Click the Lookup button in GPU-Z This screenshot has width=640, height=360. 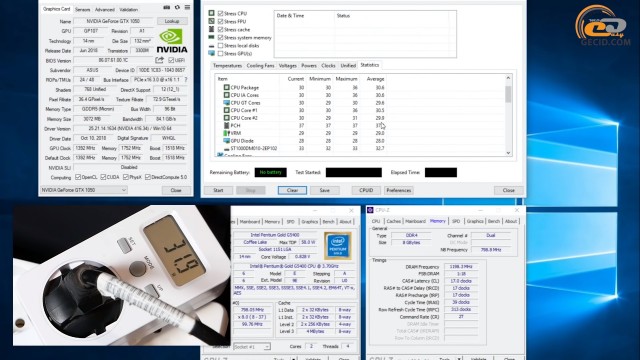coord(172,21)
